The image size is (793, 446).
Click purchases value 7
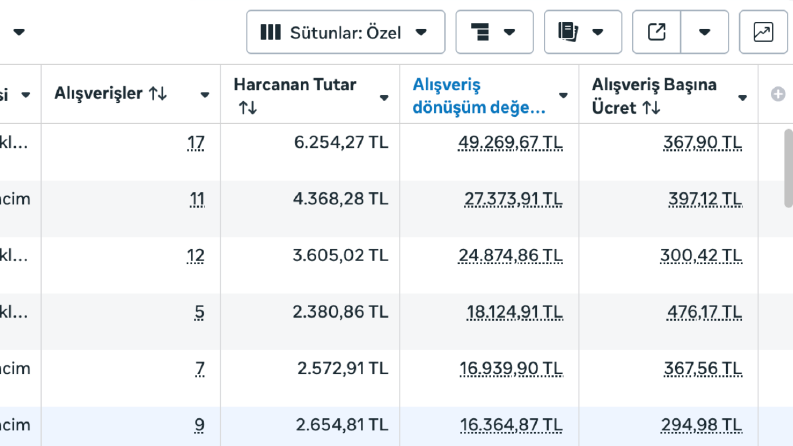pyautogui.click(x=200, y=369)
